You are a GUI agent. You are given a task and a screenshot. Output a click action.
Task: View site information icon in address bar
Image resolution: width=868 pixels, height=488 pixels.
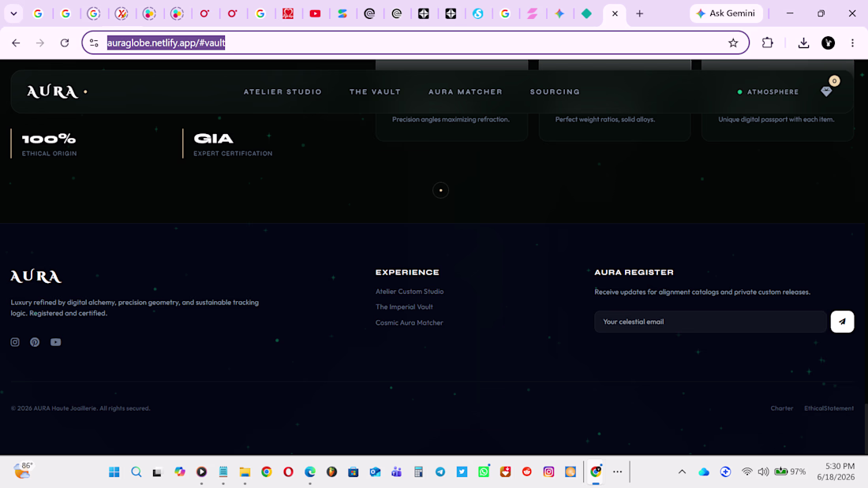point(94,43)
